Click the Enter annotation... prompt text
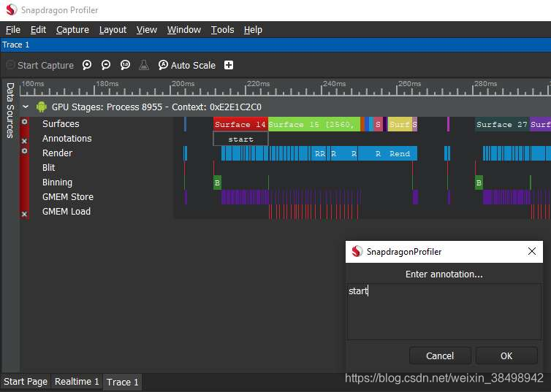 click(x=444, y=274)
